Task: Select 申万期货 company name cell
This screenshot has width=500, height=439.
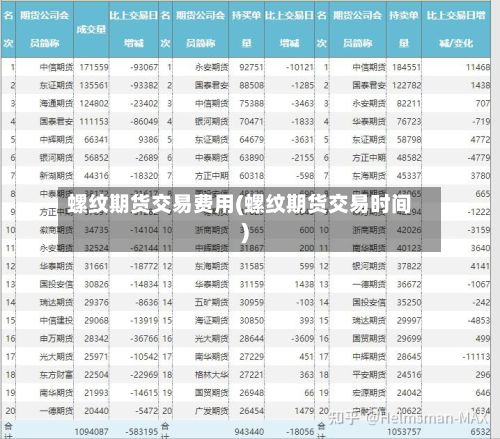Action: (x=56, y=338)
